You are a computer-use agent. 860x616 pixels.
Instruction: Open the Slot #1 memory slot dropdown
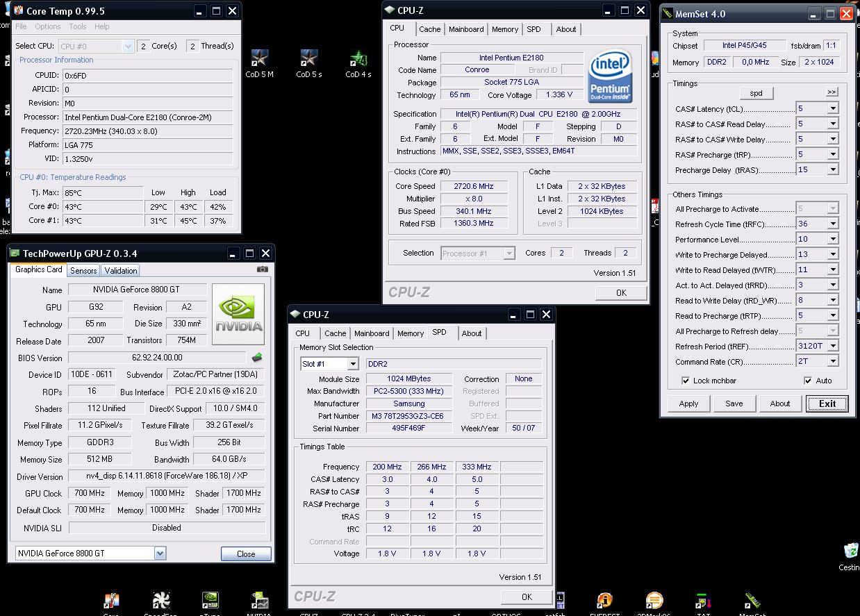point(353,364)
